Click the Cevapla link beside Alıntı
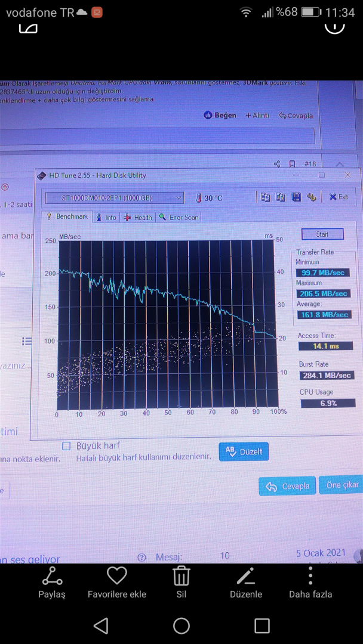The height and width of the screenshot is (644, 363). [x=296, y=116]
